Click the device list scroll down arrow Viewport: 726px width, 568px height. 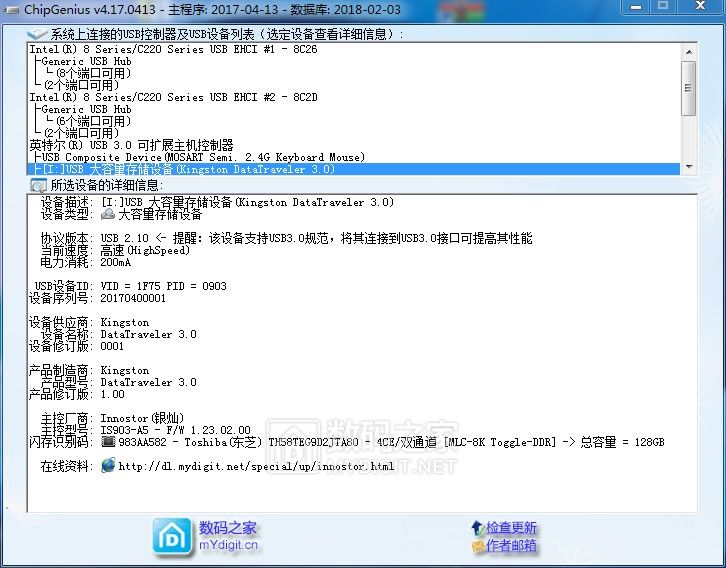pos(688,167)
